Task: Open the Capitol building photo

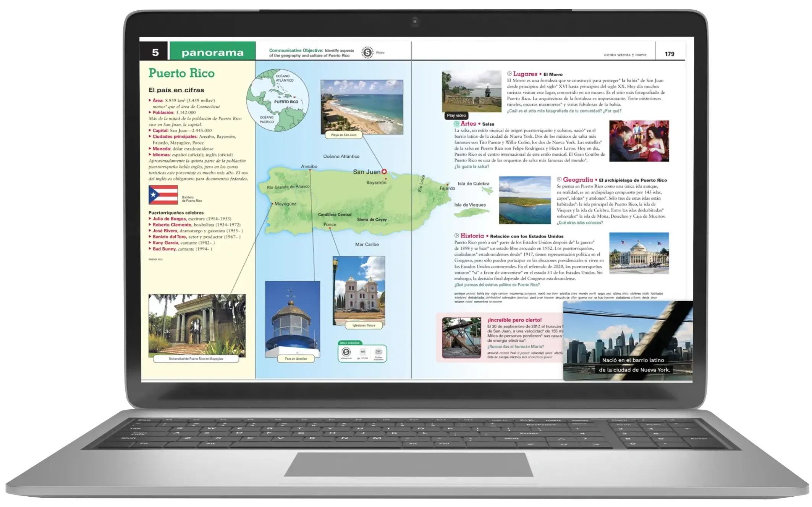Action: point(639,253)
